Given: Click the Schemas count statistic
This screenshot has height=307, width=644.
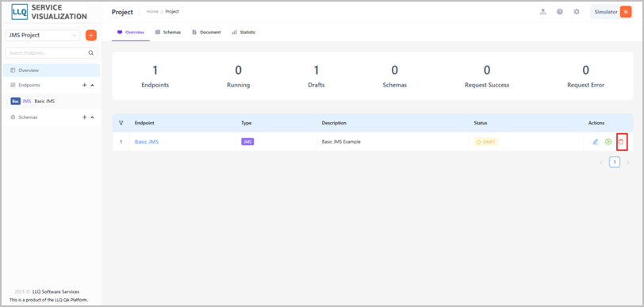Looking at the screenshot, I should 394,76.
